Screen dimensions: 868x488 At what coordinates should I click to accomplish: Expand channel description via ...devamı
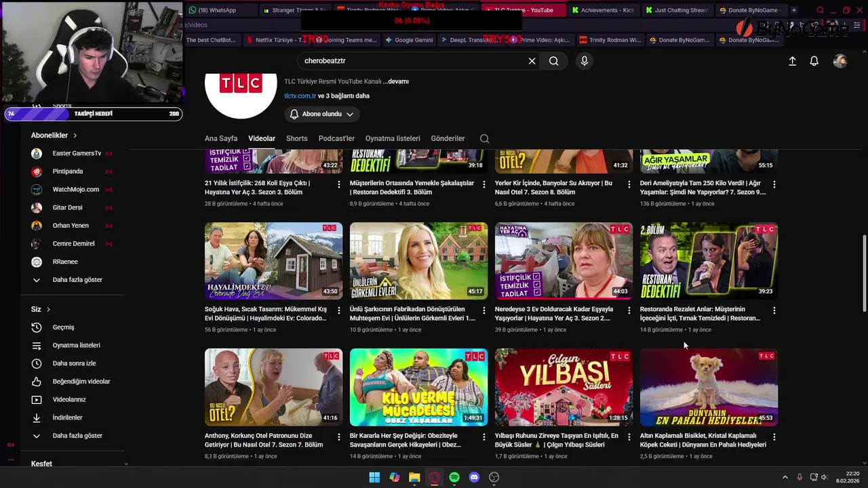[x=395, y=81]
